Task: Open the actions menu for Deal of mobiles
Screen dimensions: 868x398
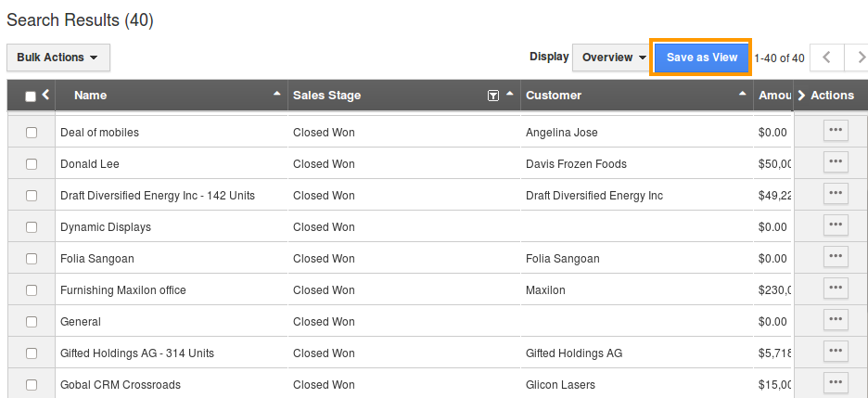Action: click(836, 131)
